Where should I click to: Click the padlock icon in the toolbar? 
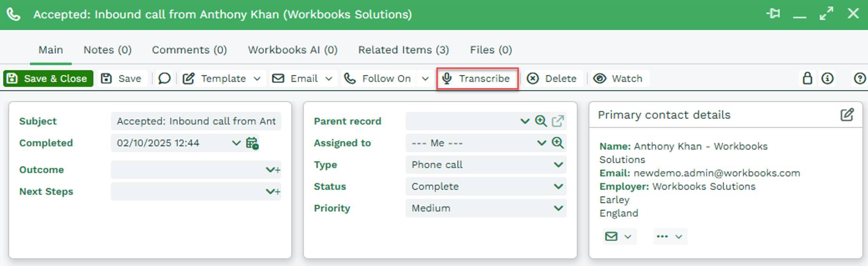pyautogui.click(x=807, y=78)
